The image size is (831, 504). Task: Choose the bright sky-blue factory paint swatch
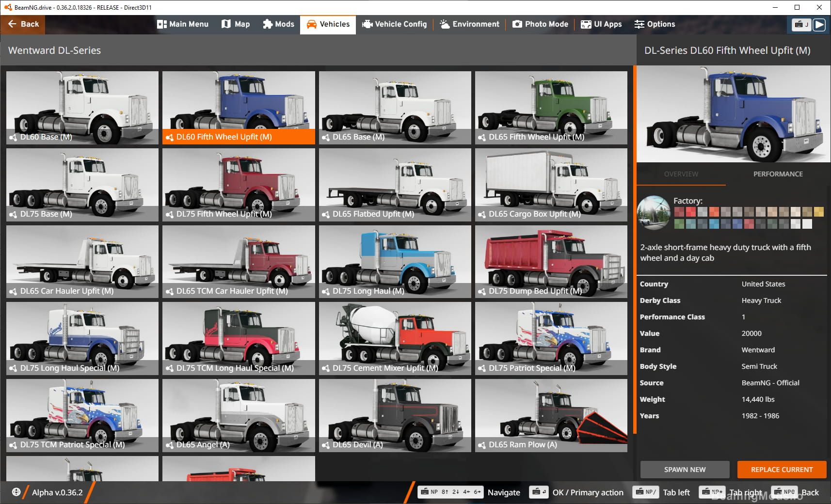tap(714, 224)
